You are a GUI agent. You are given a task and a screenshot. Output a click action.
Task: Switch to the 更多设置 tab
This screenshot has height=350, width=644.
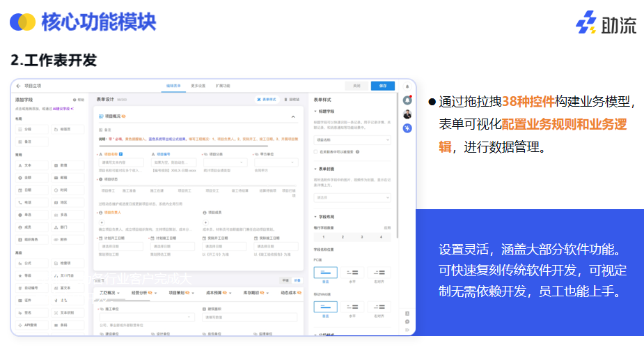click(198, 86)
